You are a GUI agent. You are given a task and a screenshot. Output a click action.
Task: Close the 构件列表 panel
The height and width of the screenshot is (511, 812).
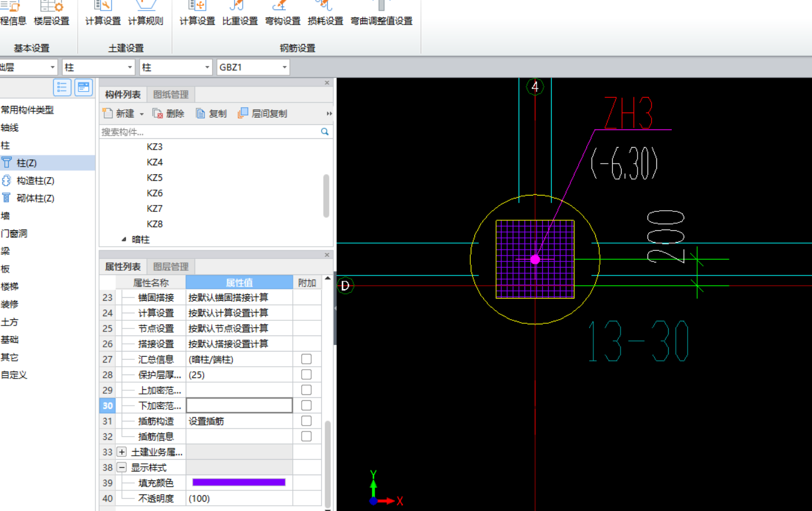(x=327, y=82)
